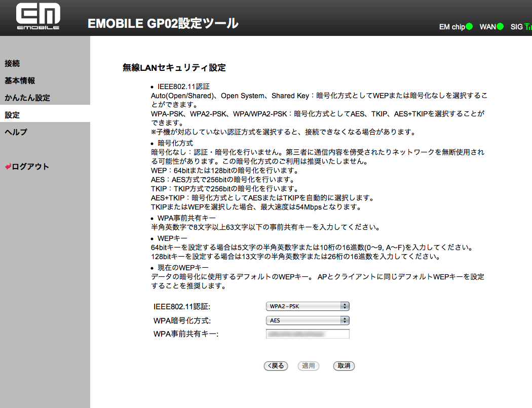Click the line 'WEP：64bitまたは128bitの暗号化を行います。'
The width and height of the screenshot is (532, 408).
coord(225,171)
